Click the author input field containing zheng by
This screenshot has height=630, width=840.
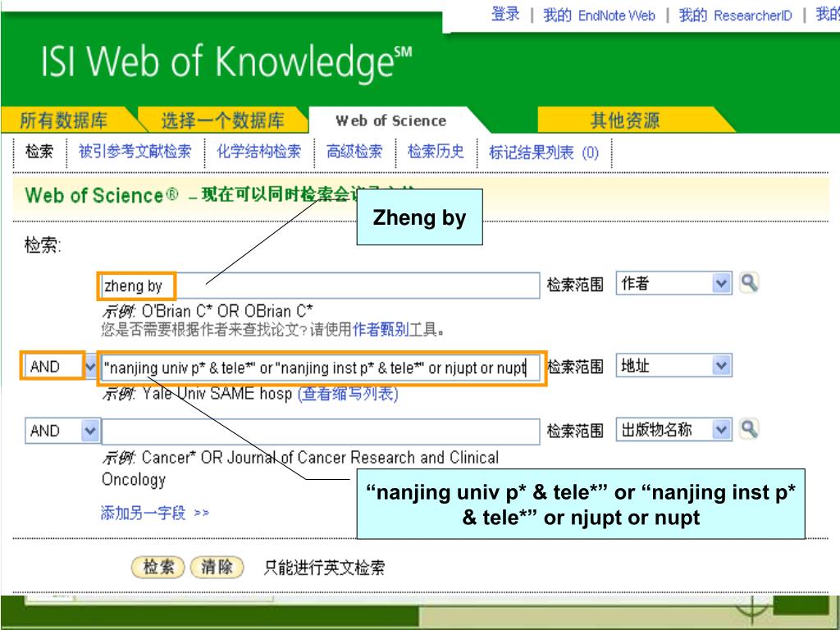click(x=321, y=285)
